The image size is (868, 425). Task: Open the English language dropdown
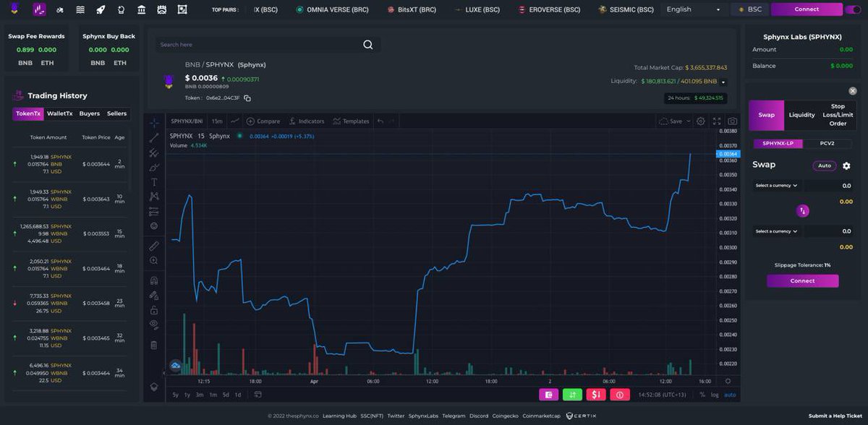pos(693,9)
